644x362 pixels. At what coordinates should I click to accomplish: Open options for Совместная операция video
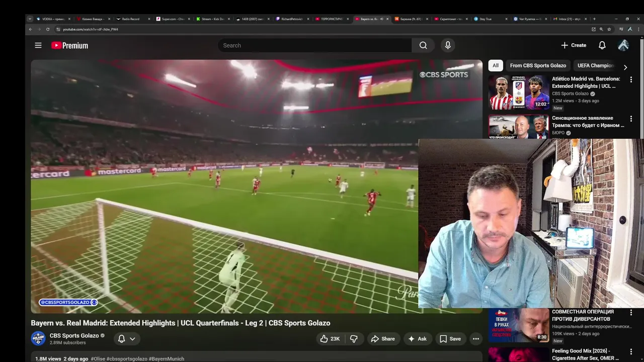[631, 312]
